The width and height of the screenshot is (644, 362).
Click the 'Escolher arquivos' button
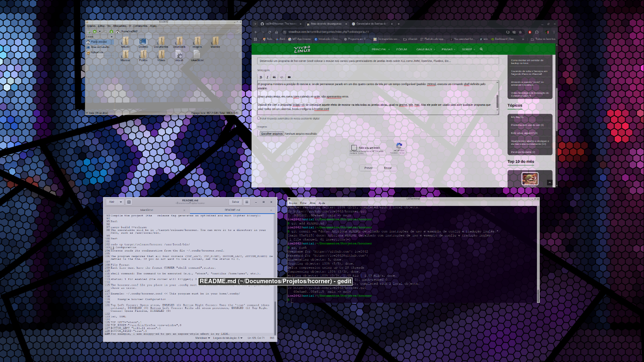pyautogui.click(x=272, y=134)
